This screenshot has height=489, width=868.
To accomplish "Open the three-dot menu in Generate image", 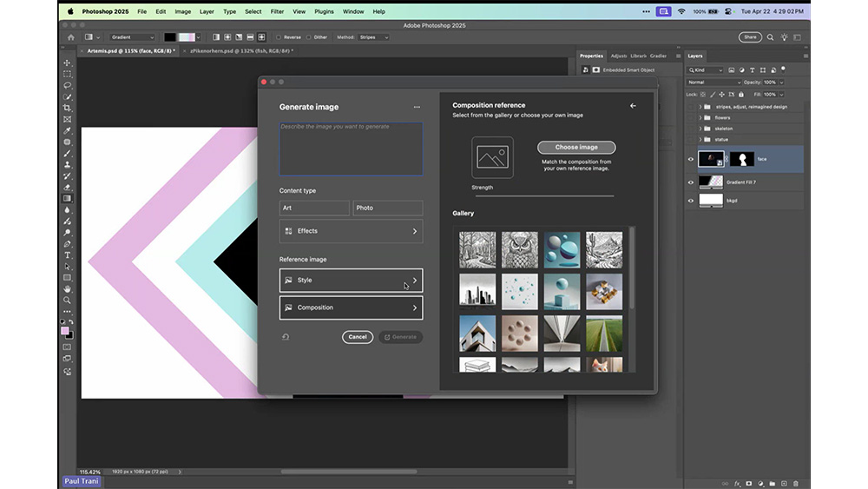I will coord(417,108).
